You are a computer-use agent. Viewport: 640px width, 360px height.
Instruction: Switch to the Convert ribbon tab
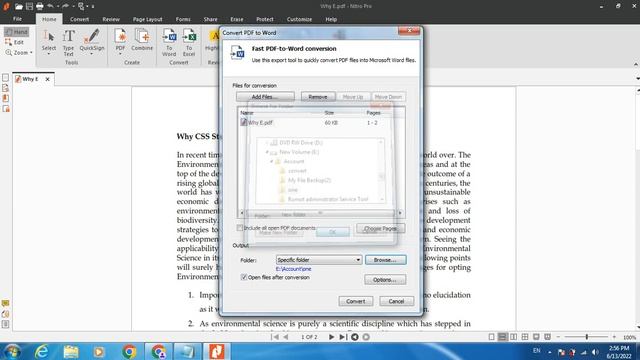tap(79, 19)
